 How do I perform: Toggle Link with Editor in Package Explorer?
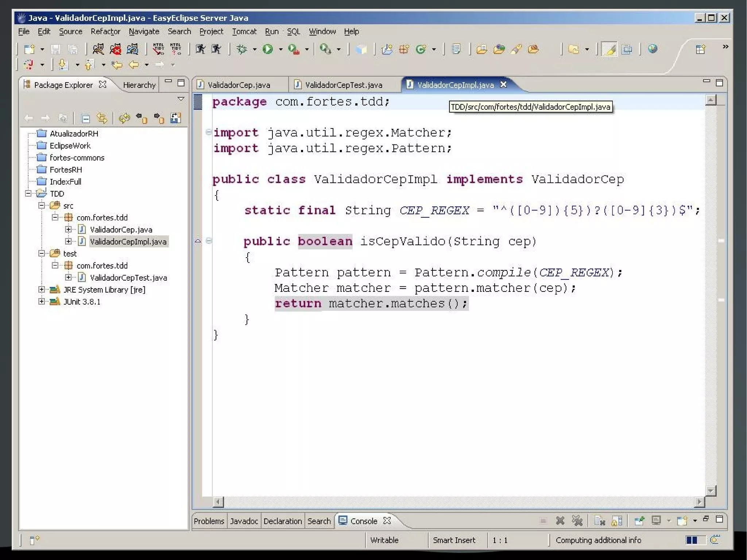pos(102,118)
